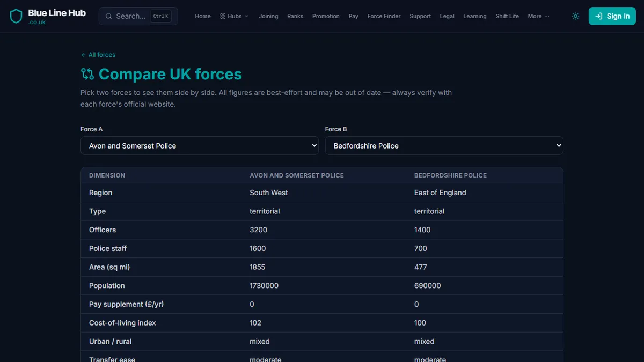This screenshot has height=362, width=644.
Task: Go to the Pay page
Action: pyautogui.click(x=353, y=16)
